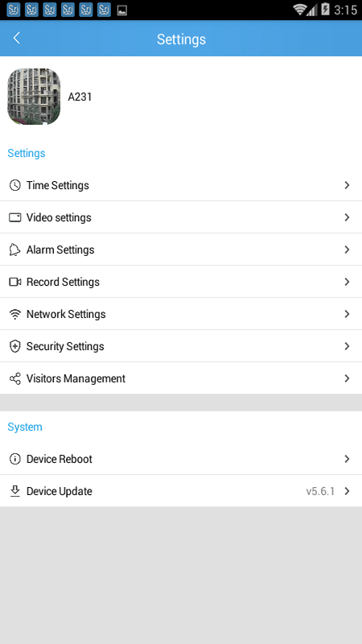362x644 pixels.
Task: Select Security Settings text label
Action: (x=65, y=347)
